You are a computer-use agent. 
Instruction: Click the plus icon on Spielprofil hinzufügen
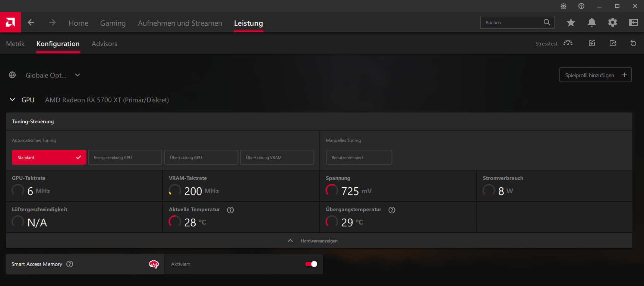point(625,75)
